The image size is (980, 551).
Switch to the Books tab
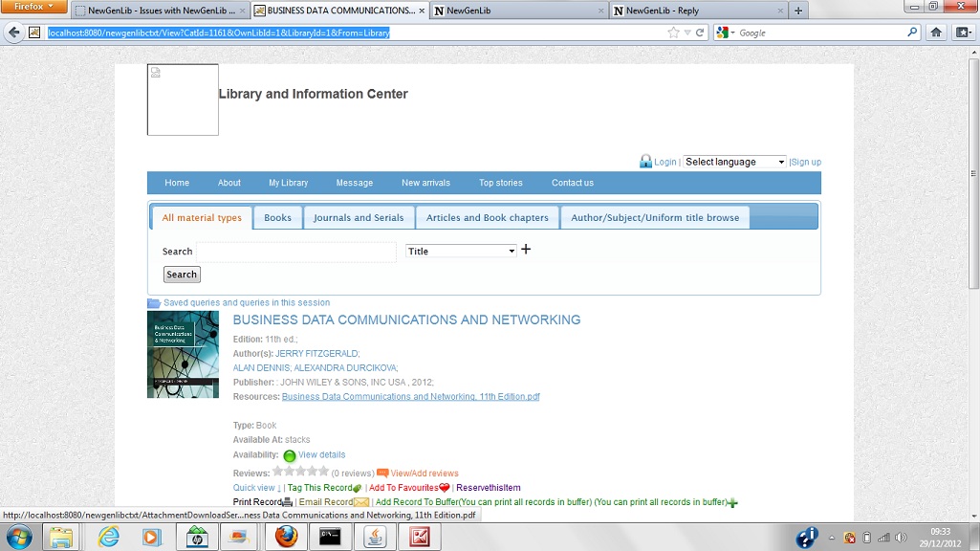(x=277, y=218)
